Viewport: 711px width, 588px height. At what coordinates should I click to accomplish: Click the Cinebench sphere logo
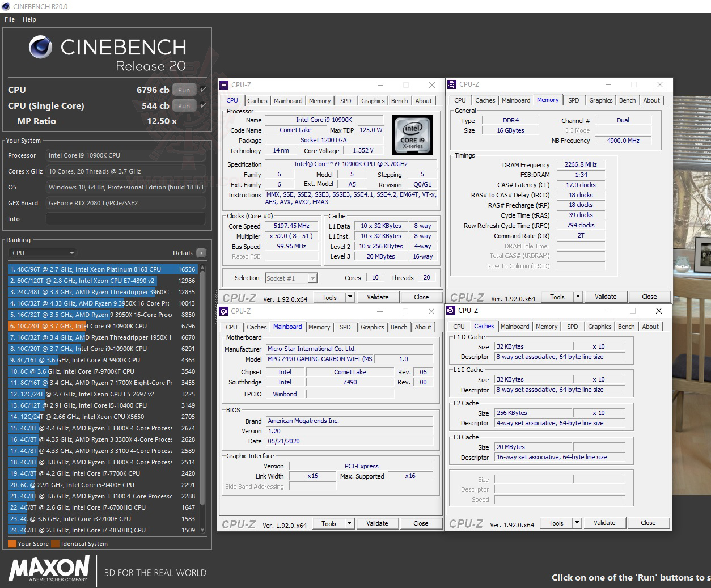pyautogui.click(x=40, y=46)
